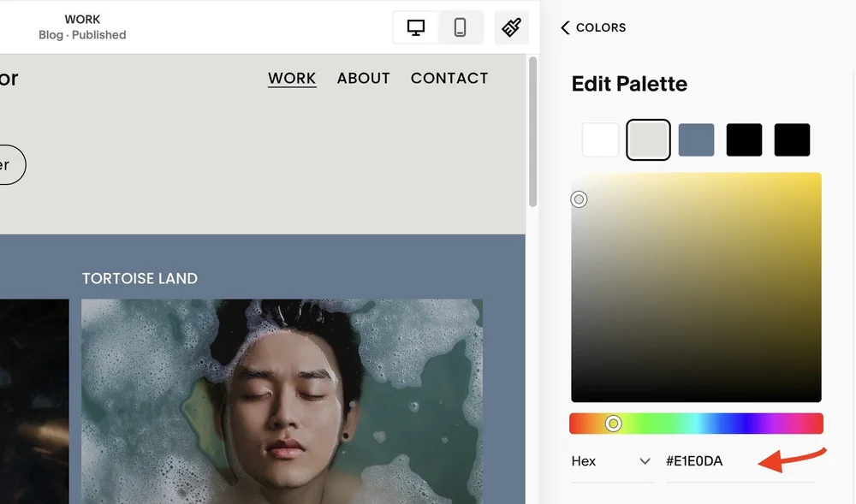Select the light gray palette swatch
856x504 pixels.
point(648,139)
